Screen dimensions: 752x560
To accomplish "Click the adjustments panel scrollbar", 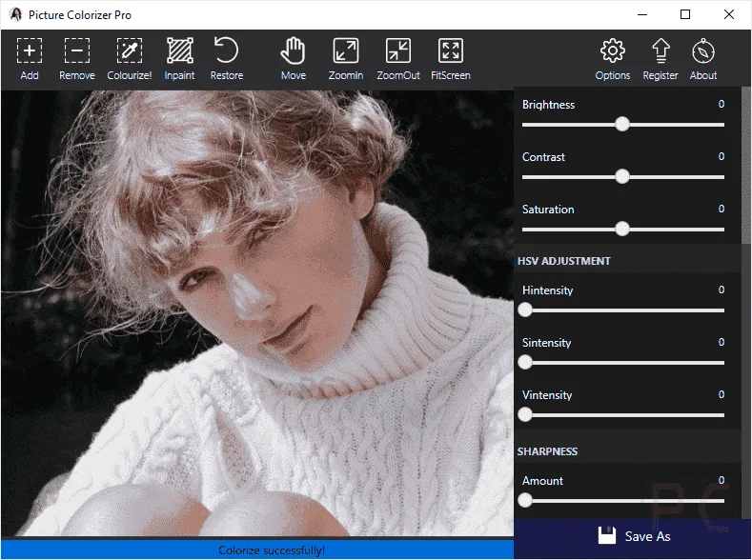I will click(x=745, y=166).
